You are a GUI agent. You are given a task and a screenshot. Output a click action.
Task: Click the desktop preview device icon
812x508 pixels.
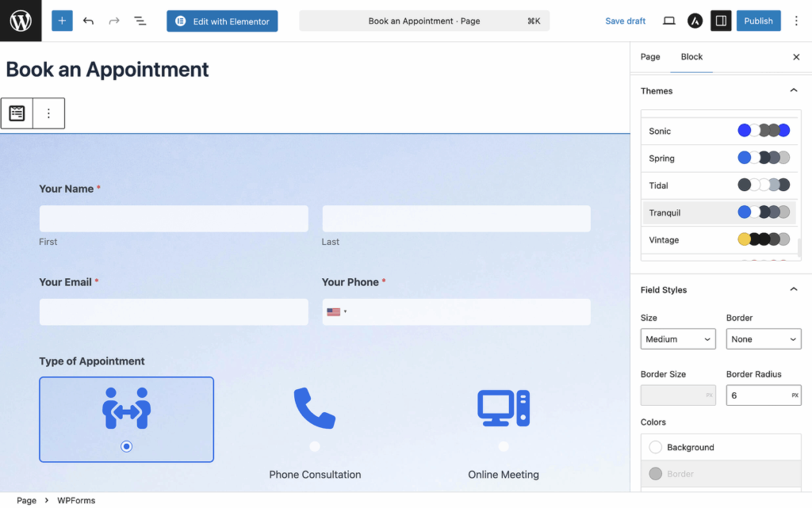(668, 21)
